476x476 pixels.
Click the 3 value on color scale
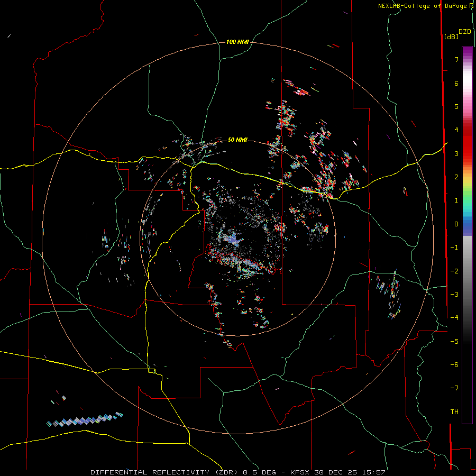point(456,153)
